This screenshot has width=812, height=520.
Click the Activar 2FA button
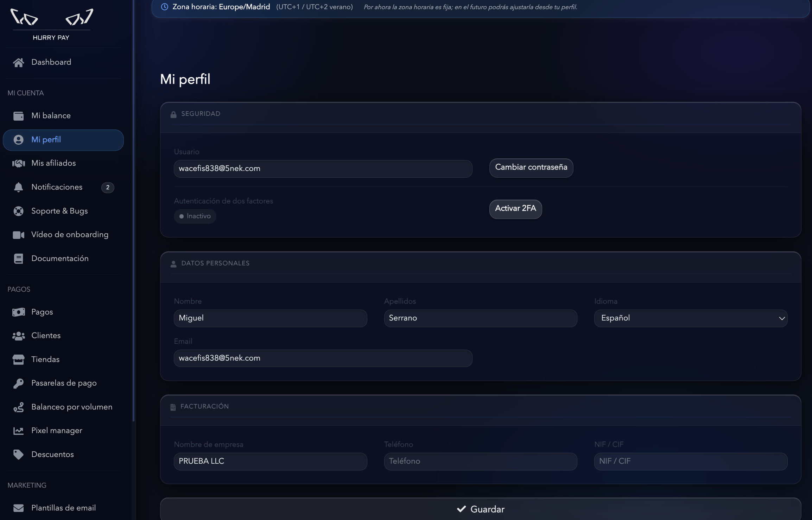(515, 209)
